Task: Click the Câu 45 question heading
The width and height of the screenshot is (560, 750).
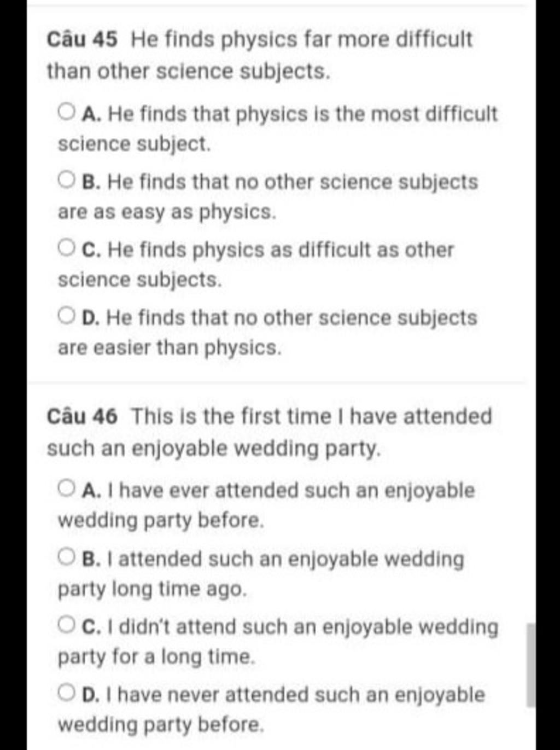Action: click(x=81, y=39)
